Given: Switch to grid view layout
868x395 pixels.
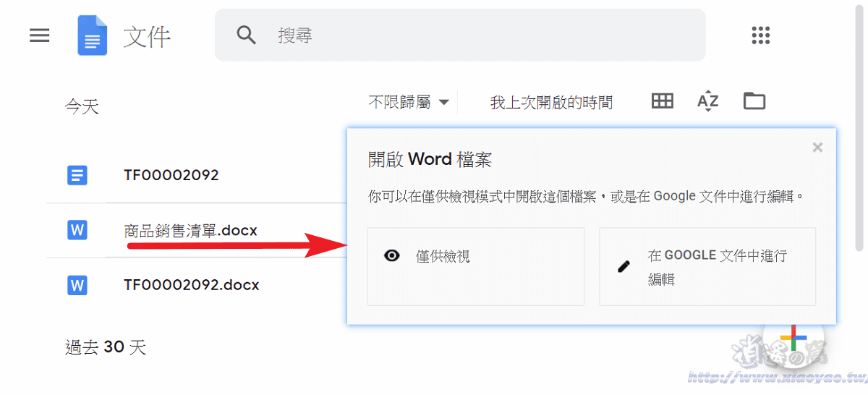Looking at the screenshot, I should [x=662, y=101].
